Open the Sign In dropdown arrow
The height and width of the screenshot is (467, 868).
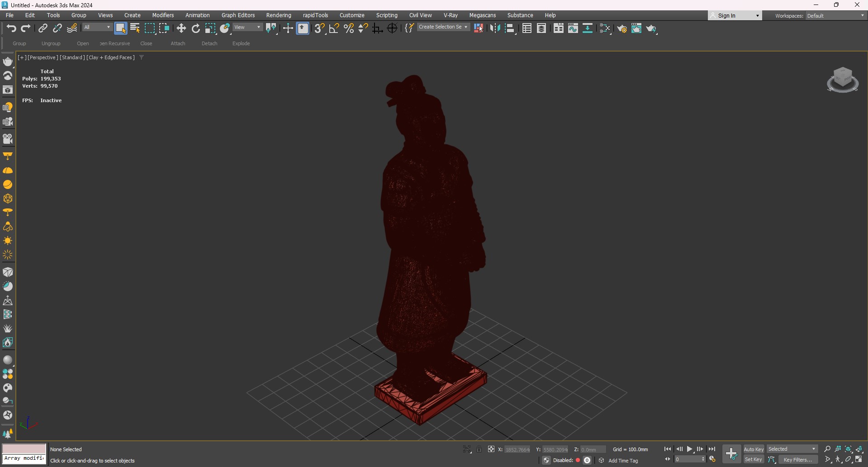click(758, 16)
